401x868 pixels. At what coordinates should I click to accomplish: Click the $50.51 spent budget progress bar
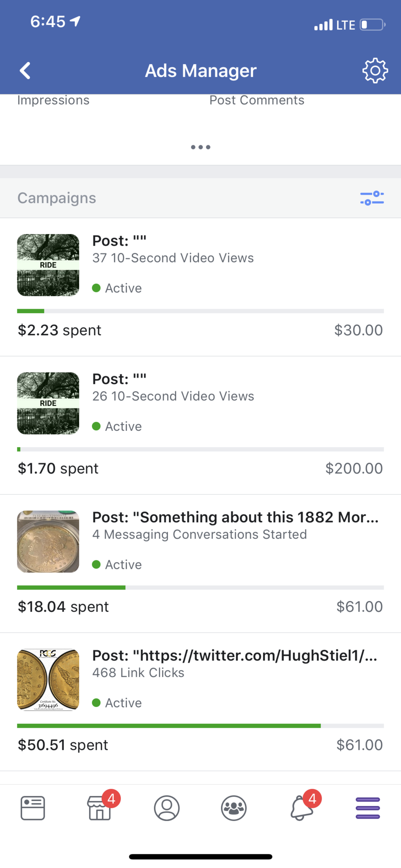coord(200,726)
